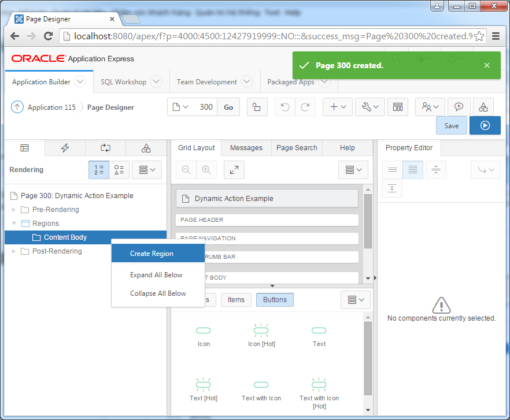Select the Text with Icon [Hot] button
This screenshot has height=420, width=510.
click(319, 393)
